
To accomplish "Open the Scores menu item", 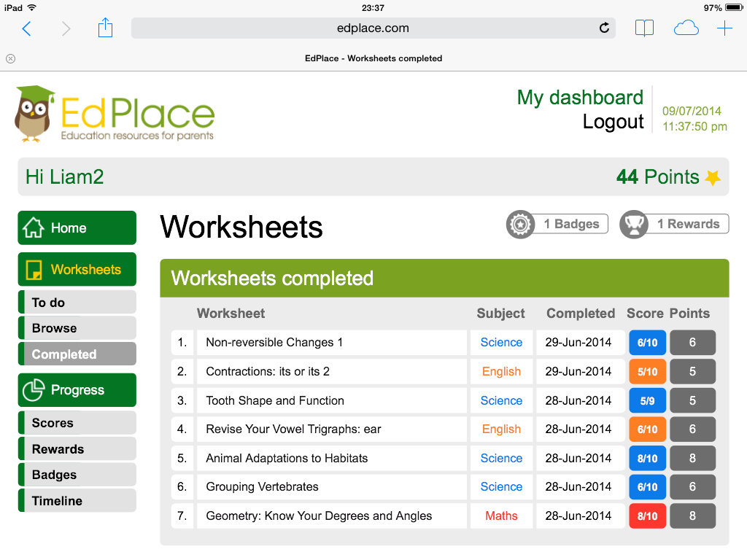I will click(77, 423).
